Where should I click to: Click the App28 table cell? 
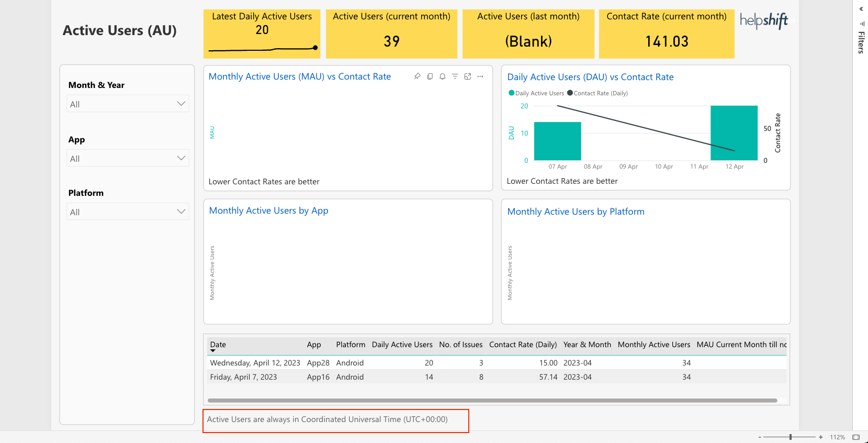(x=318, y=363)
